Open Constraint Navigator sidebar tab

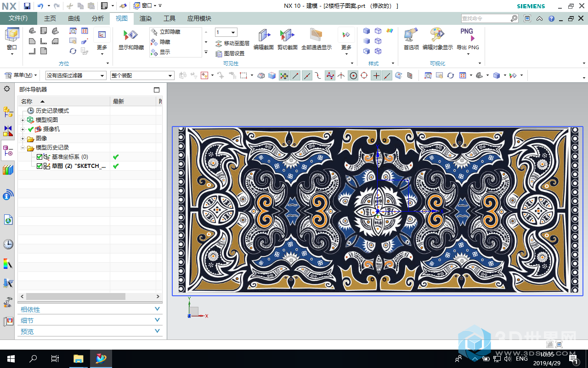pos(8,131)
